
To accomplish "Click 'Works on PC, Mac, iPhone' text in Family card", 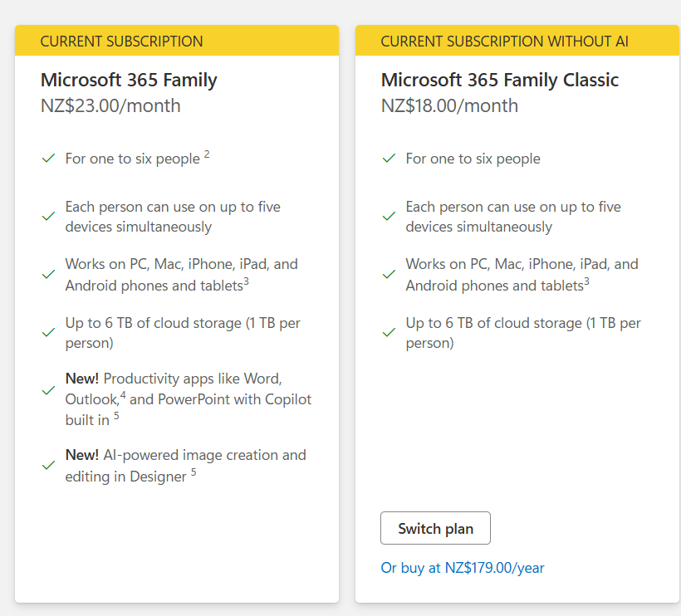I will point(182,275).
